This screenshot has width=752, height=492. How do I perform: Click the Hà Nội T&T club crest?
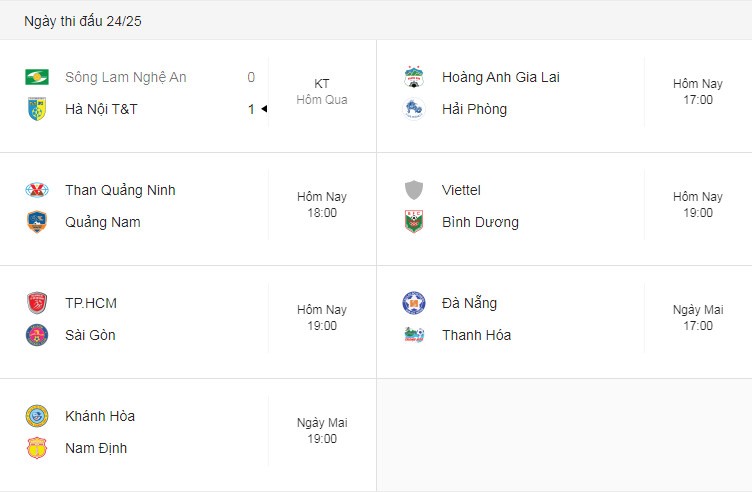(37, 109)
